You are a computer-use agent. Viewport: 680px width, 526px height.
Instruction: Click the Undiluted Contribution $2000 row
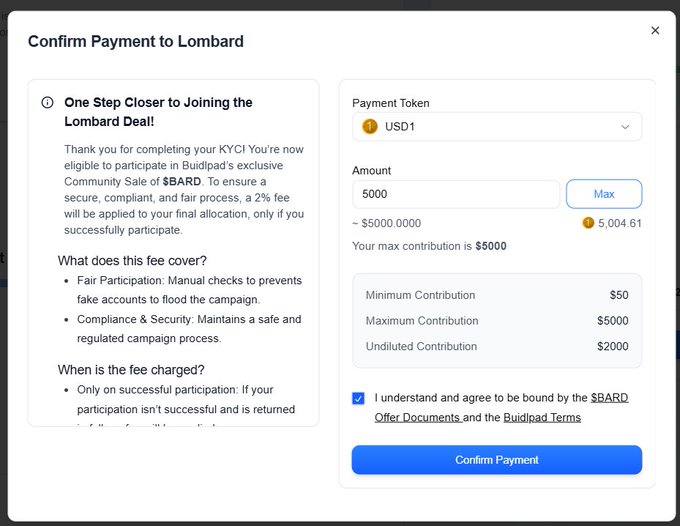497,346
